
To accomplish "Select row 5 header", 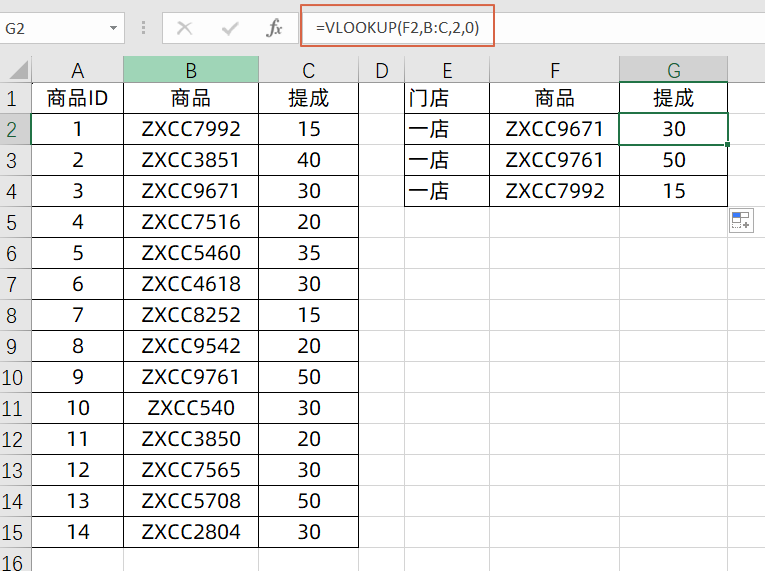I will pos(15,223).
